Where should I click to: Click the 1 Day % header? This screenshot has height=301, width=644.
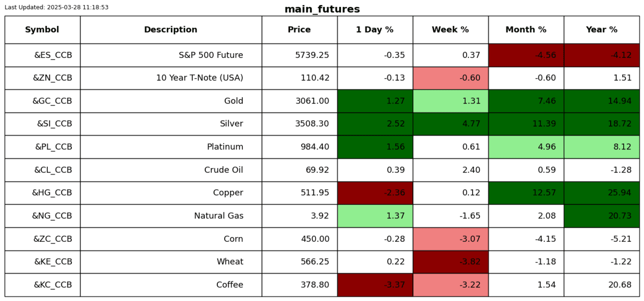375,30
